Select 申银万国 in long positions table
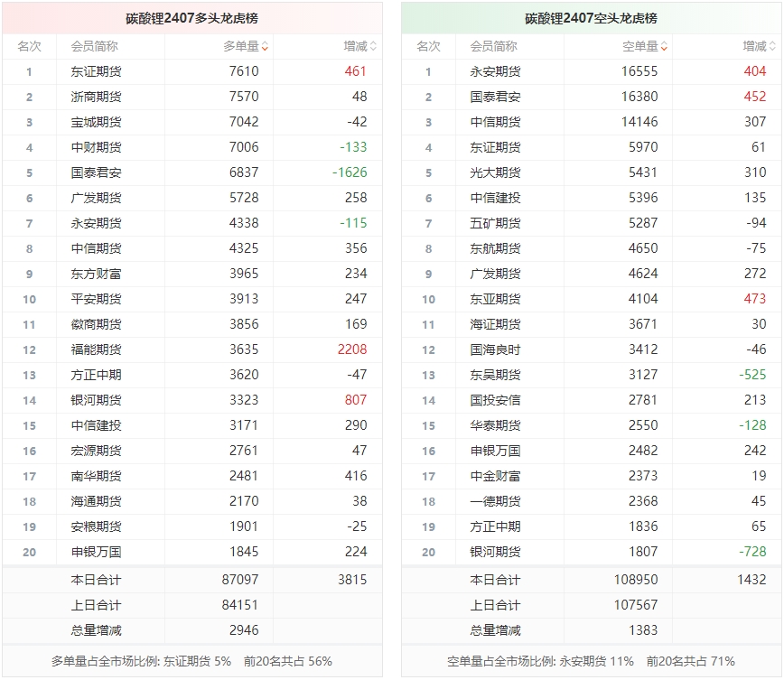The width and height of the screenshot is (784, 680). pyautogui.click(x=96, y=552)
